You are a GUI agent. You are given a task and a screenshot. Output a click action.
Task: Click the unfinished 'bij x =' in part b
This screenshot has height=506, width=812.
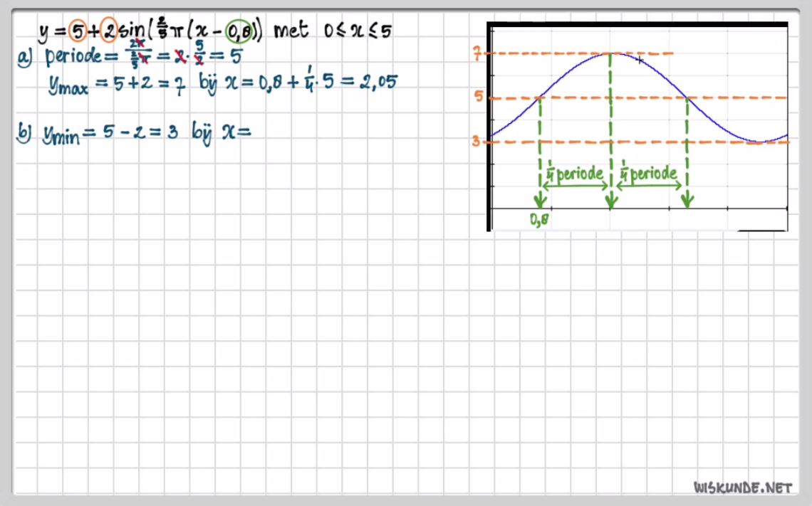click(222, 134)
